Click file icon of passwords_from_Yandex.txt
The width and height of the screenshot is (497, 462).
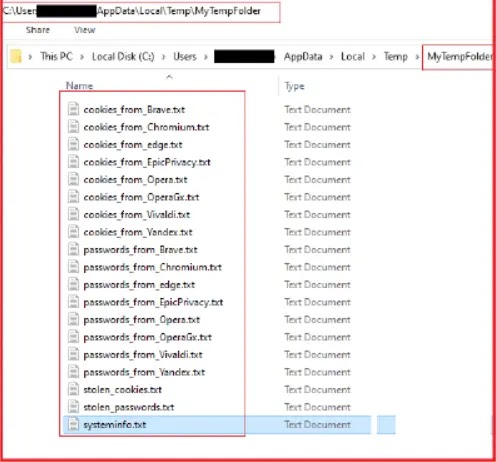click(x=73, y=372)
